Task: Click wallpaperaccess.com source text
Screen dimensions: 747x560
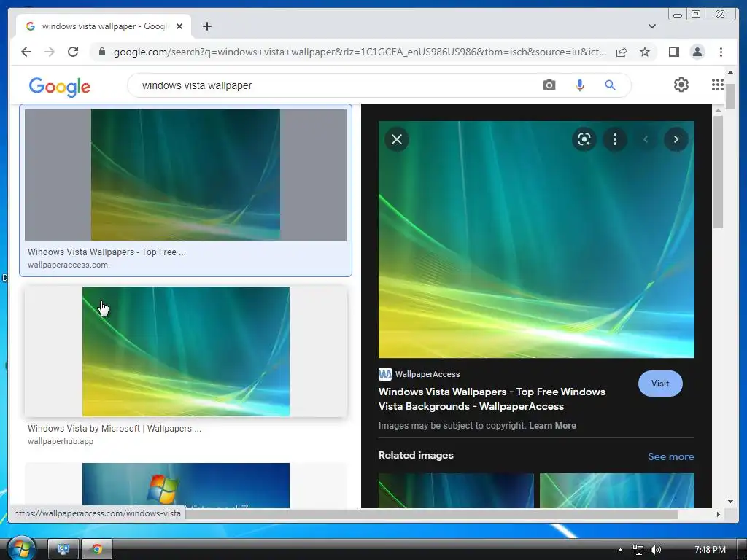Action: (68, 265)
